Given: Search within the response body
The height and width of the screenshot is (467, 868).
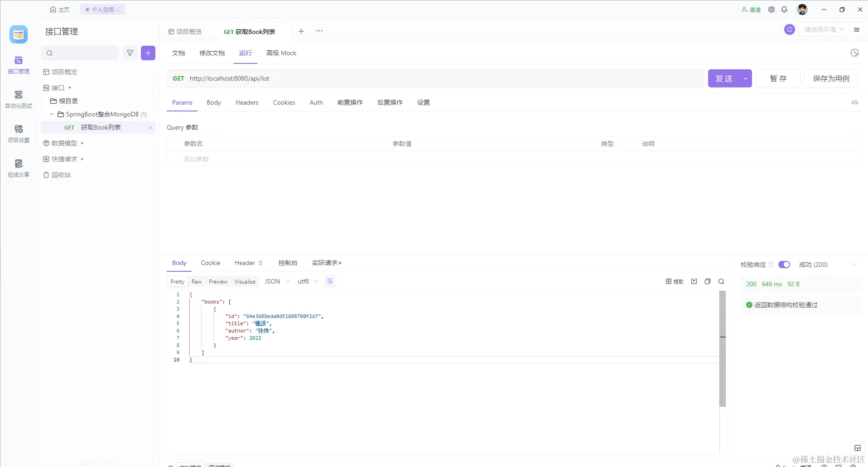Looking at the screenshot, I should point(721,281).
